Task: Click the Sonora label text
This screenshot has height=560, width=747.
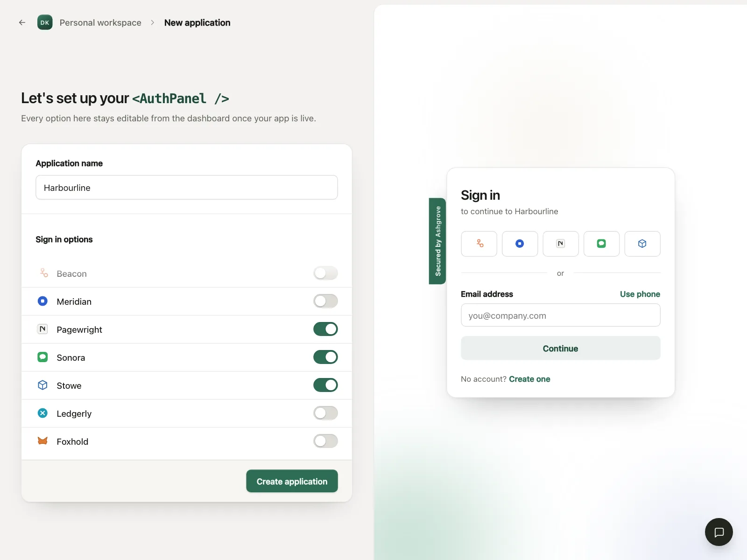Action: point(71,357)
